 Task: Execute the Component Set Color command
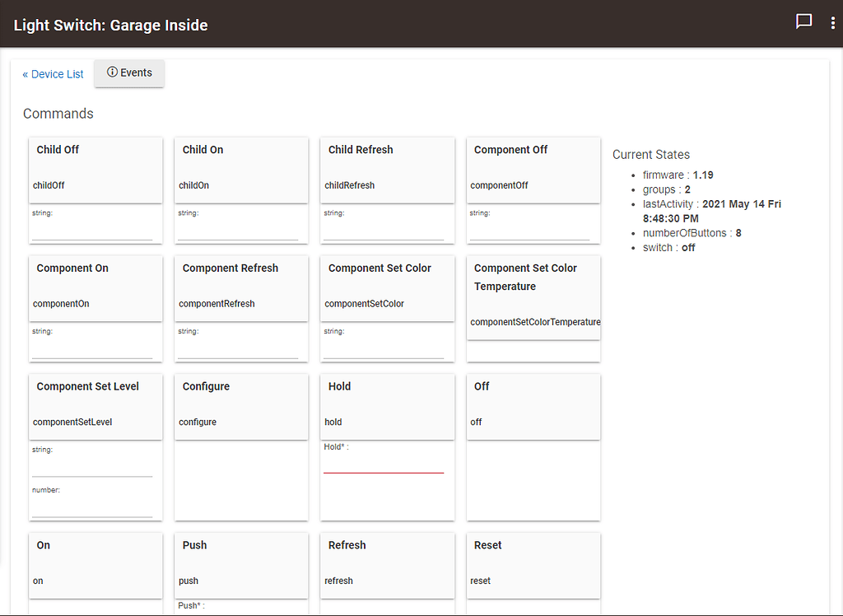tap(387, 287)
